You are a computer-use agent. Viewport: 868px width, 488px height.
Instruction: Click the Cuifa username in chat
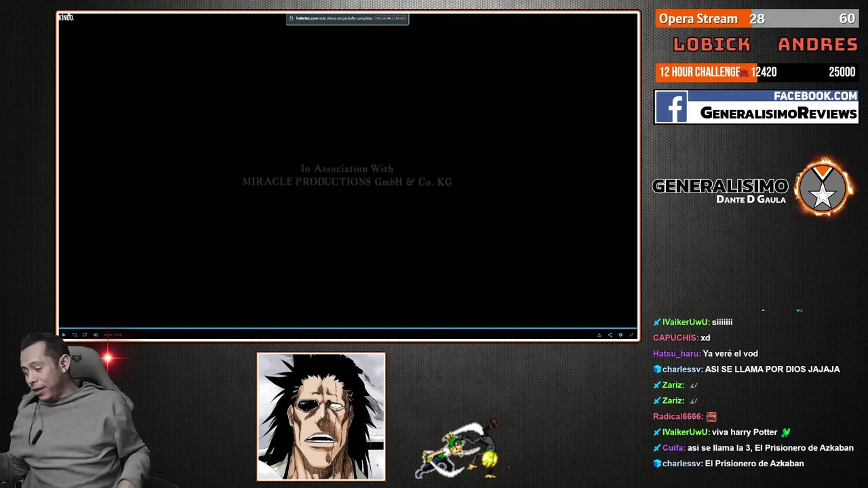673,447
